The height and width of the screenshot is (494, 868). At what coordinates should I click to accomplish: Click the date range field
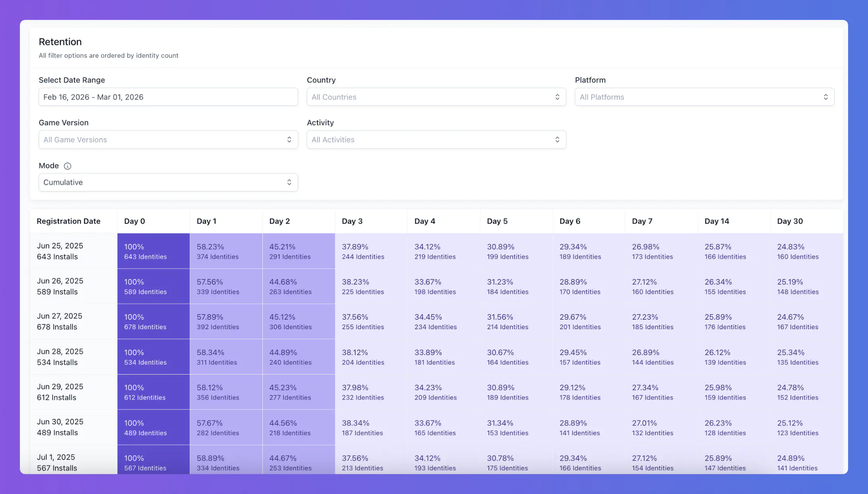coord(168,97)
